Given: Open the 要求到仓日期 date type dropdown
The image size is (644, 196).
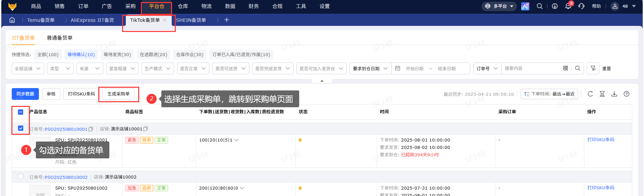Looking at the screenshot, I should [371, 68].
